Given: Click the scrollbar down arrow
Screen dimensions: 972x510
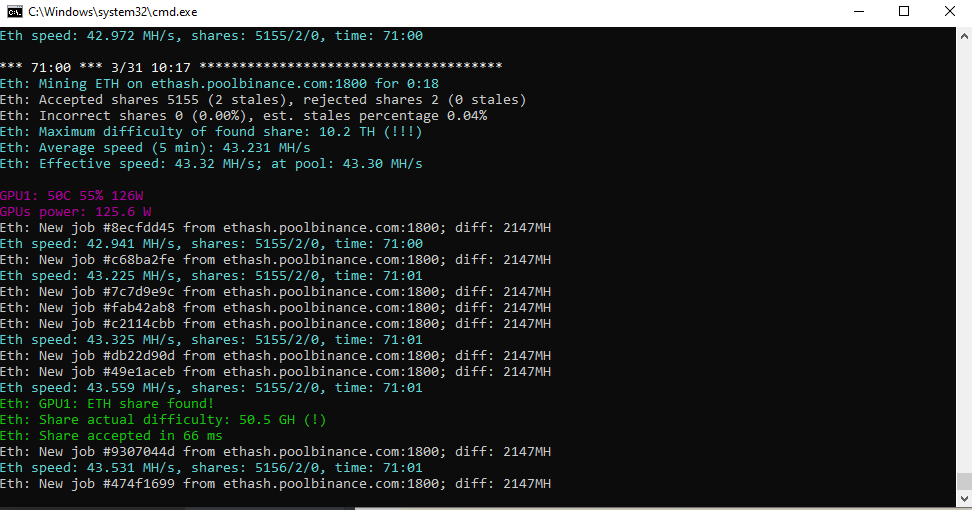Looking at the screenshot, I should coord(964,498).
